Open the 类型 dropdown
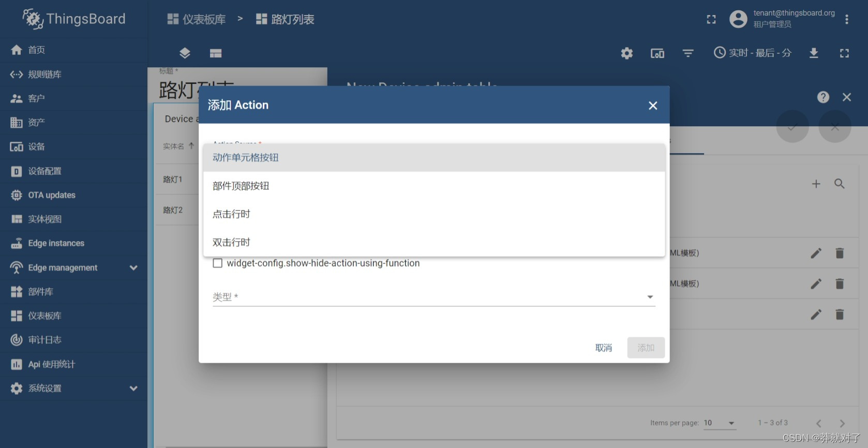 tap(433, 297)
